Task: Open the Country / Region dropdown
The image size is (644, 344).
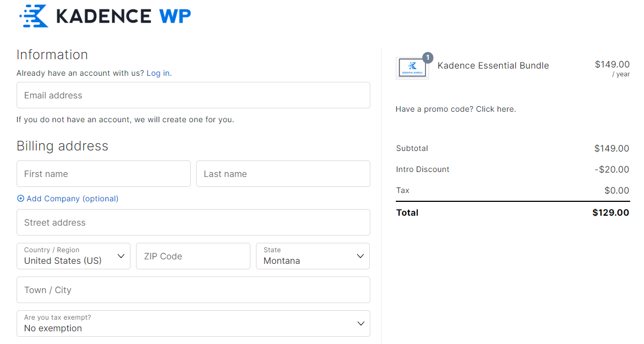Action: tap(74, 256)
